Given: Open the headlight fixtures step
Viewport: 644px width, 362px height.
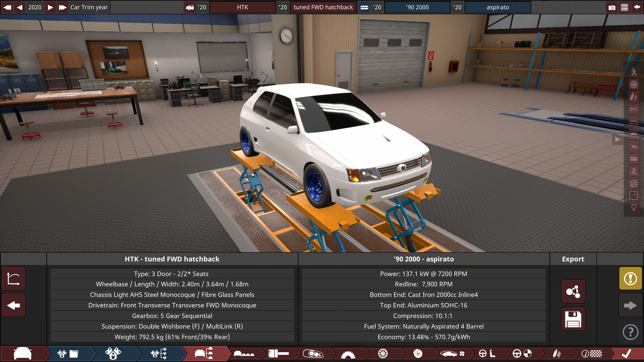Looking at the screenshot, I should click(313, 354).
